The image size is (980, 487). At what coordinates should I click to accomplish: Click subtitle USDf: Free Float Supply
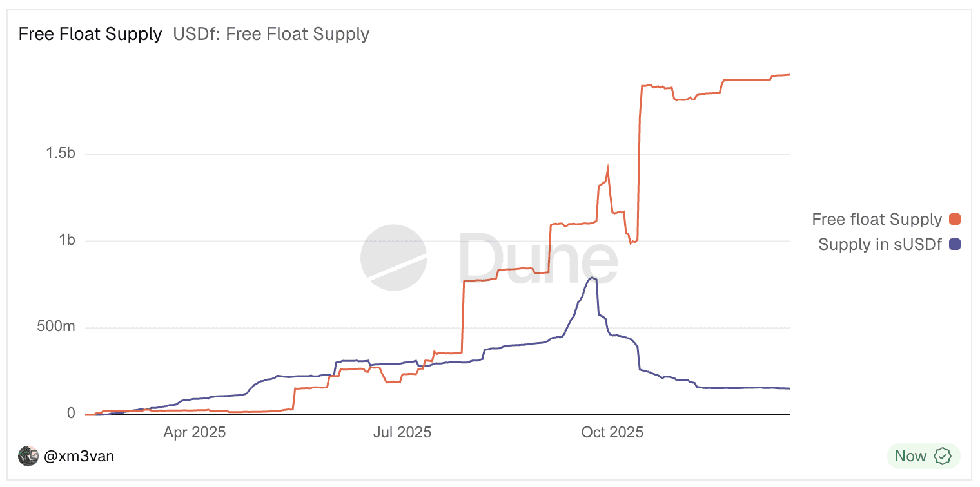[x=271, y=34]
